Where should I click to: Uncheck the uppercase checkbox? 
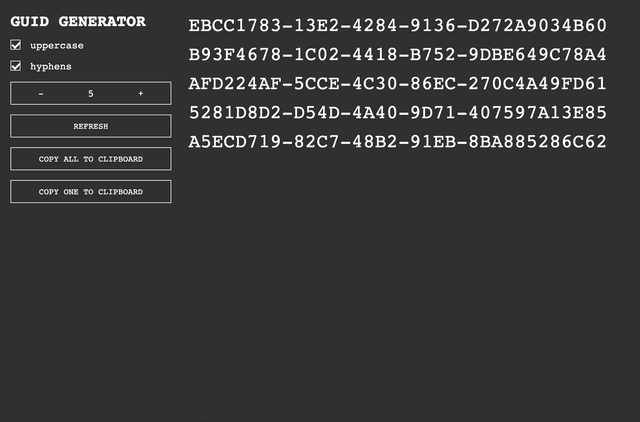[x=16, y=45]
